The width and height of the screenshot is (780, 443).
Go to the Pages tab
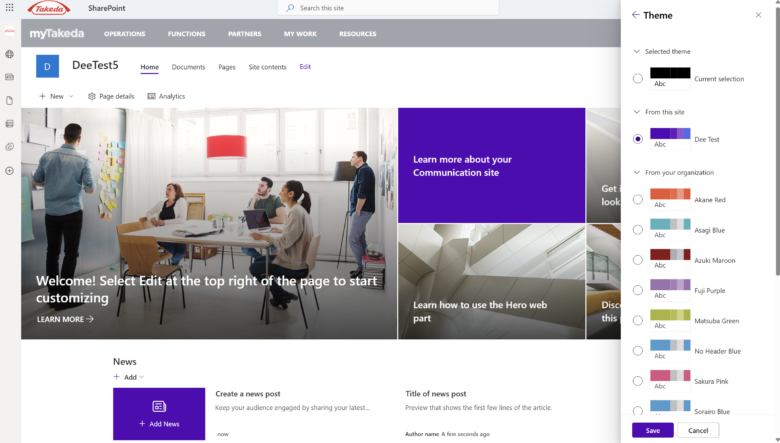(x=227, y=67)
